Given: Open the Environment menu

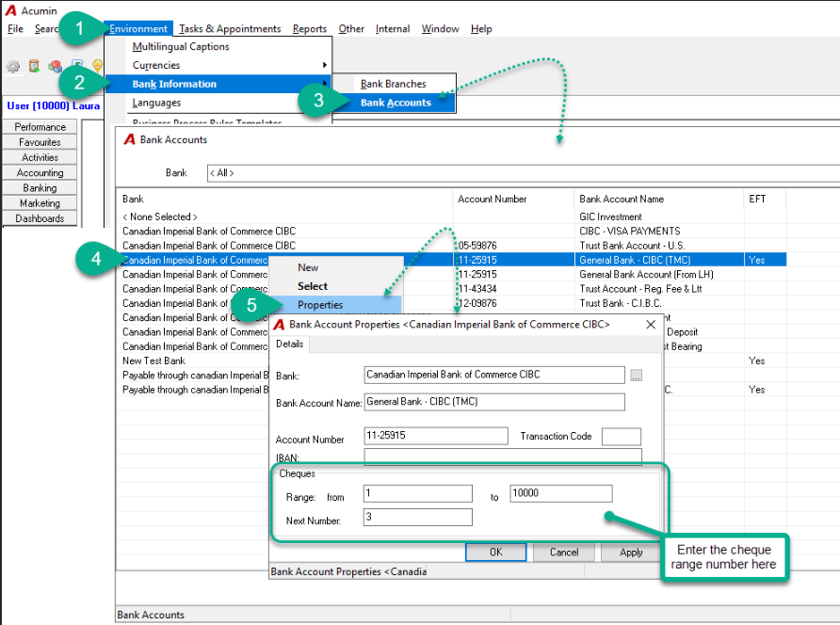Looking at the screenshot, I should (138, 29).
